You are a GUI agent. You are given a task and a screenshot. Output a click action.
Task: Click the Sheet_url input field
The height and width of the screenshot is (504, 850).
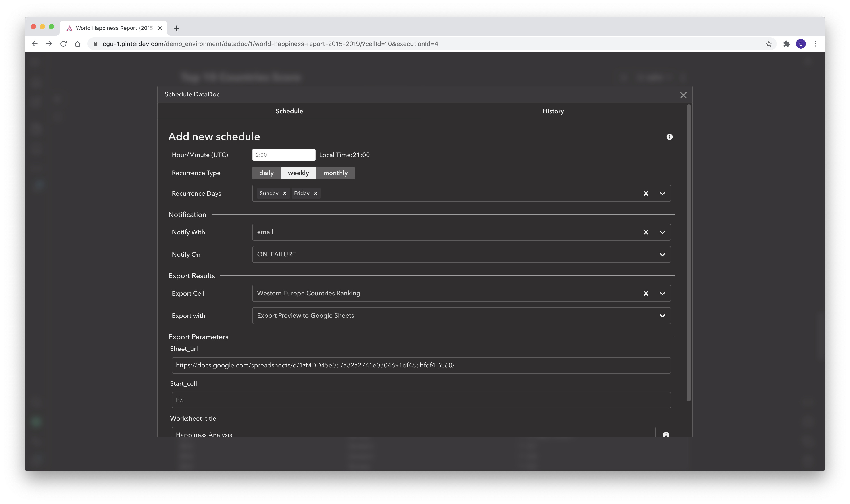point(420,365)
